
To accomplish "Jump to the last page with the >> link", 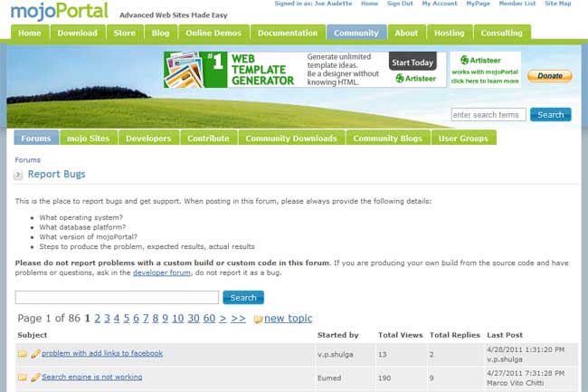I will click(x=238, y=319).
